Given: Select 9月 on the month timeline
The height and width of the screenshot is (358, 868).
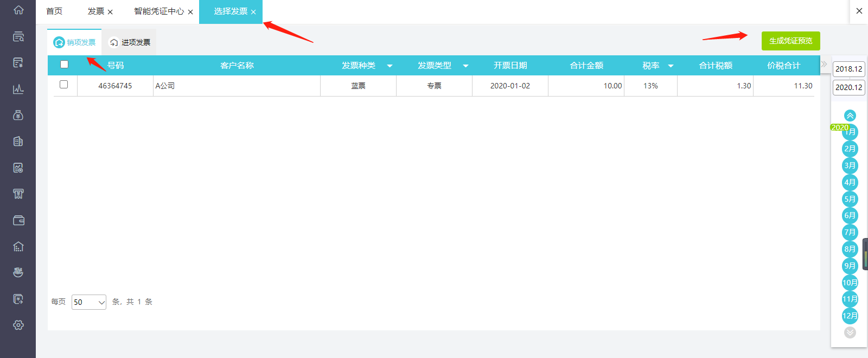Looking at the screenshot, I should click(850, 266).
